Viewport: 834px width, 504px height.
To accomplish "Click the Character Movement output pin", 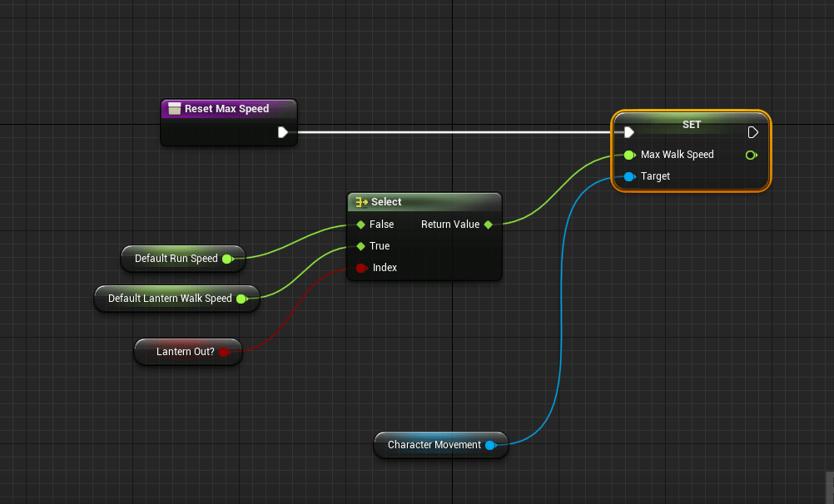I will (x=490, y=445).
